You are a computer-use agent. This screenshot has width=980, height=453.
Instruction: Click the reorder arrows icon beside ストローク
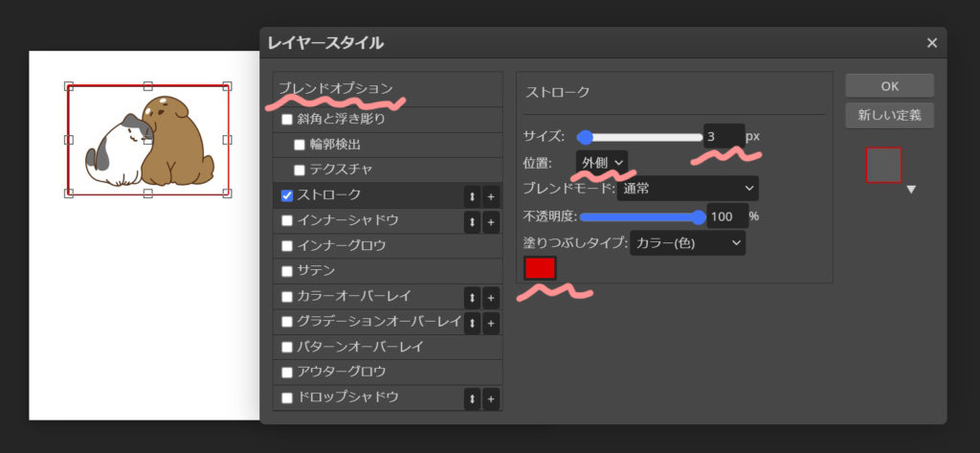472,196
